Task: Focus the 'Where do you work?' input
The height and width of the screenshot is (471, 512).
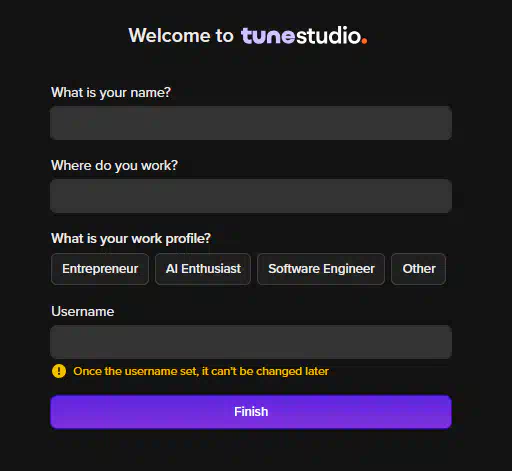Action: (x=251, y=196)
